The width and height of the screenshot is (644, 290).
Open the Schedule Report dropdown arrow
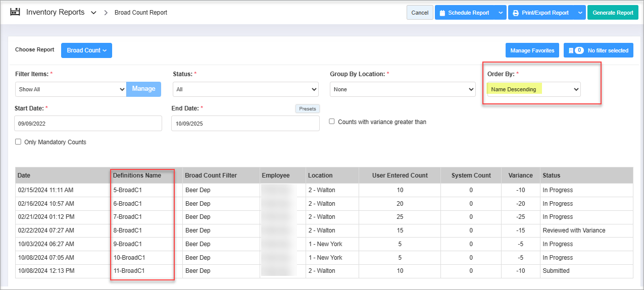(x=500, y=13)
